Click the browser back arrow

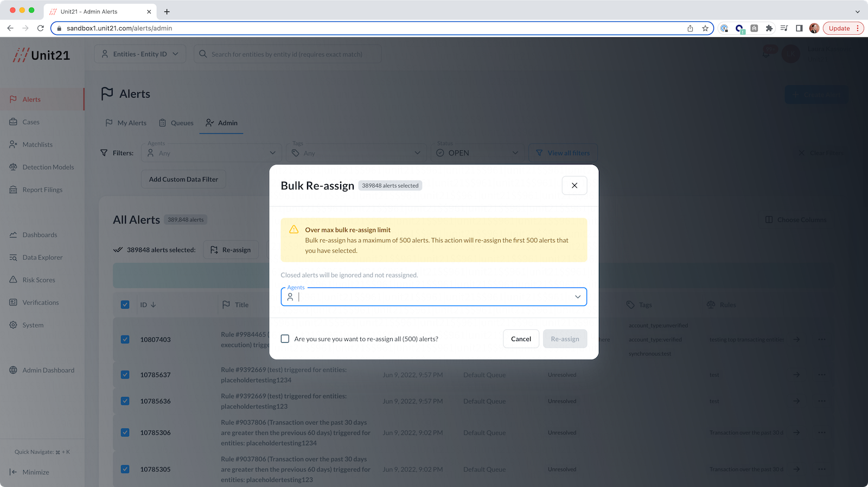(10, 28)
